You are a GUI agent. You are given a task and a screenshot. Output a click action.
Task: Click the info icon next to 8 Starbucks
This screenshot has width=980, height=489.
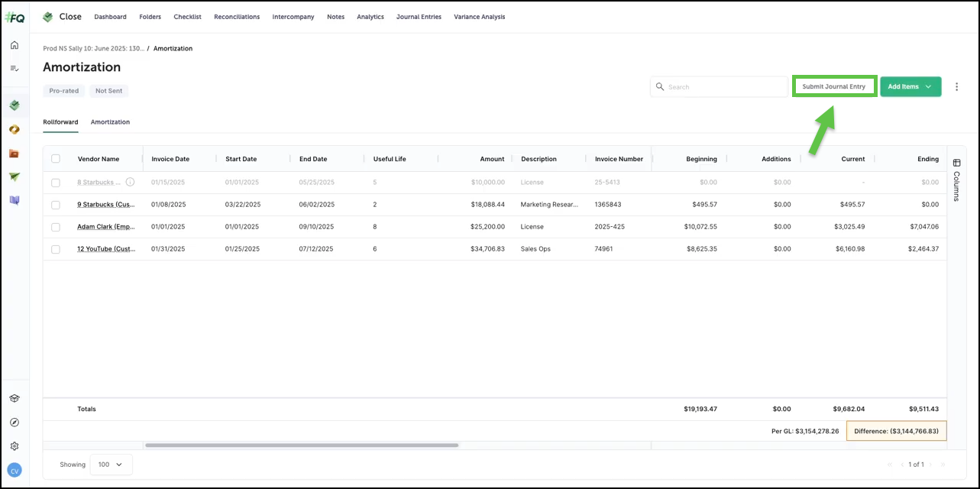(130, 182)
